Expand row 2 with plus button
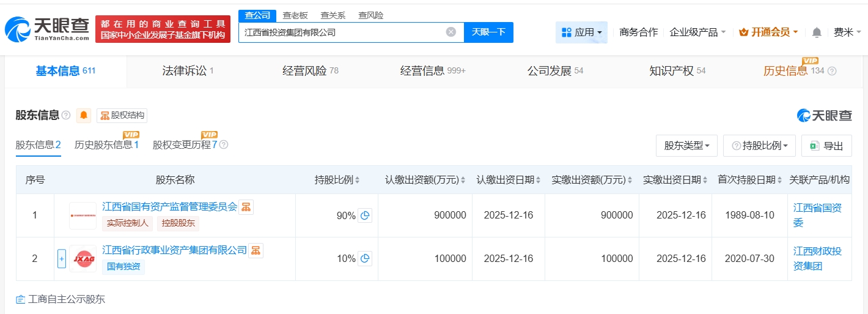Viewport: 868px width, 314px height. [61, 258]
